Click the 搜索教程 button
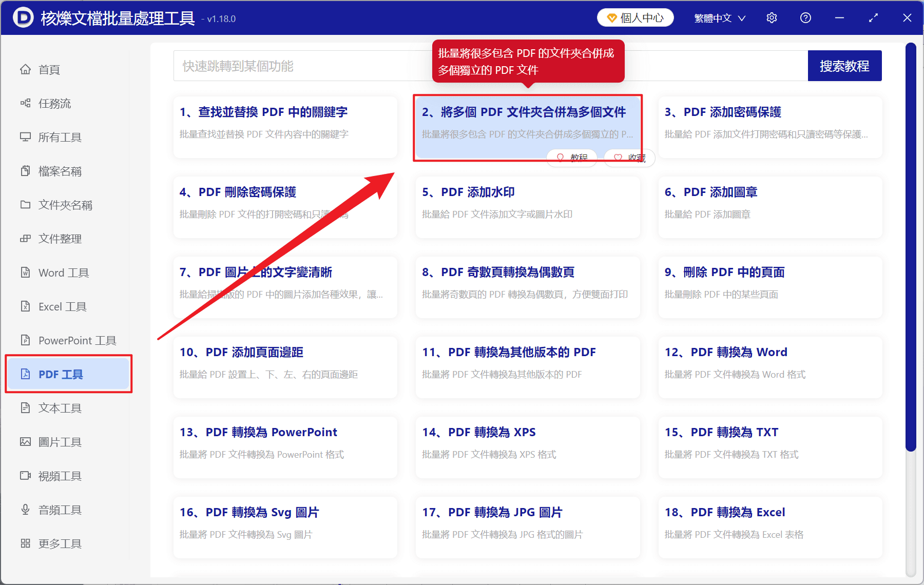Image resolution: width=924 pixels, height=585 pixels. click(x=844, y=66)
